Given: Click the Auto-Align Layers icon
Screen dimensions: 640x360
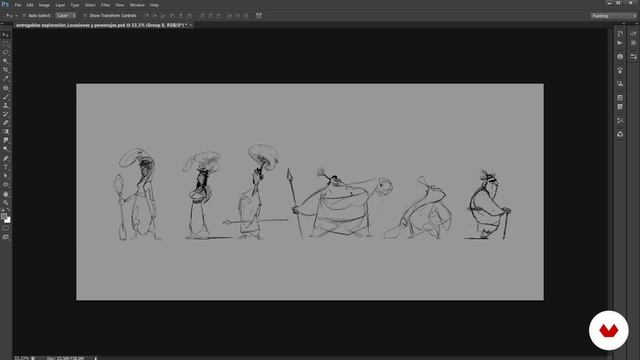Looking at the screenshot, I should (259, 16).
